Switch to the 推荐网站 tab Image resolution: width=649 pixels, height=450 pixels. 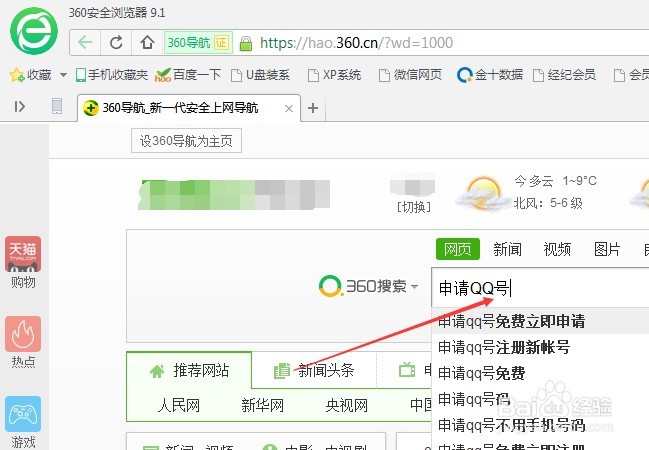[x=189, y=370]
